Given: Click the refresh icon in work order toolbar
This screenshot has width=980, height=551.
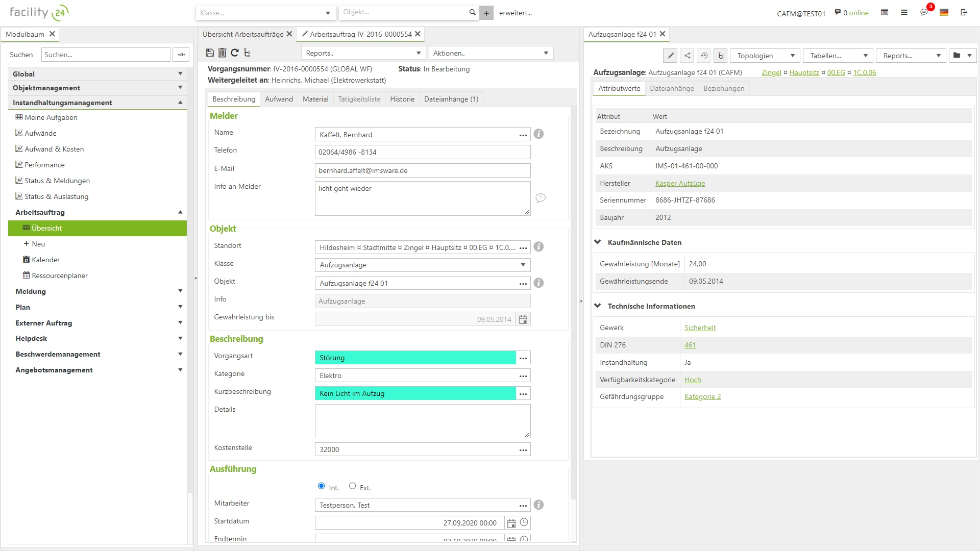Looking at the screenshot, I should pyautogui.click(x=235, y=53).
